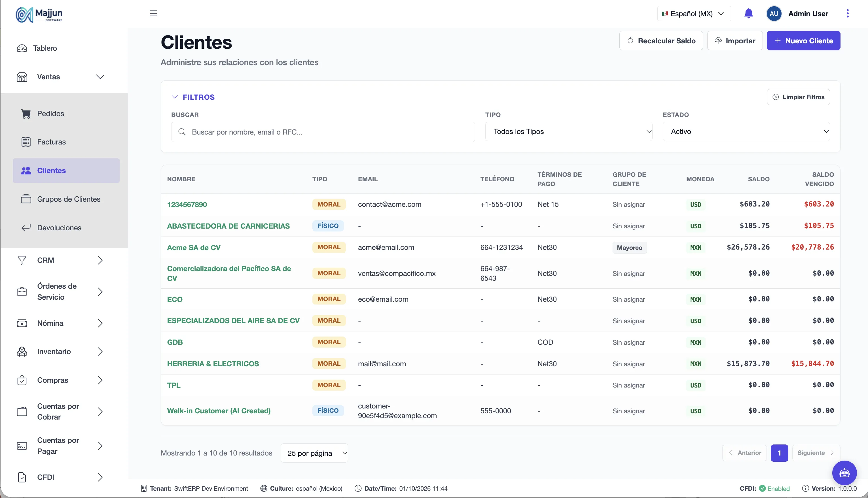Open the notifications bell
868x498 pixels.
(x=748, y=13)
